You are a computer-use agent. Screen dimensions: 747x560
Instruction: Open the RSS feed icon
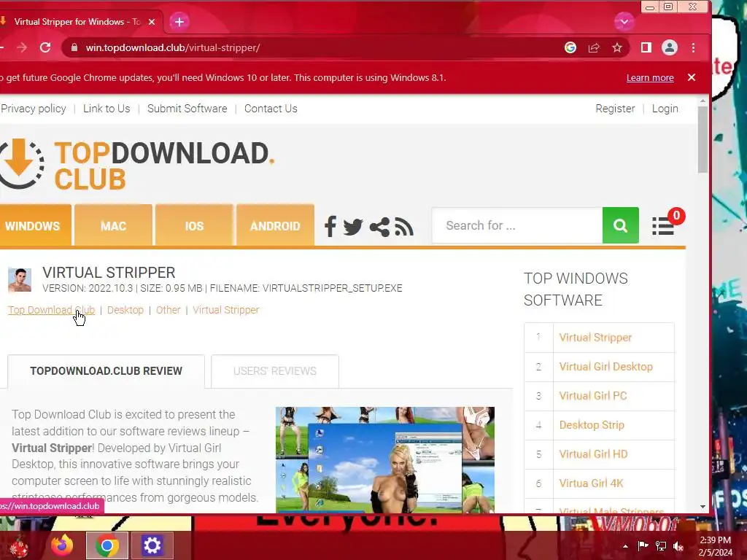404,227
